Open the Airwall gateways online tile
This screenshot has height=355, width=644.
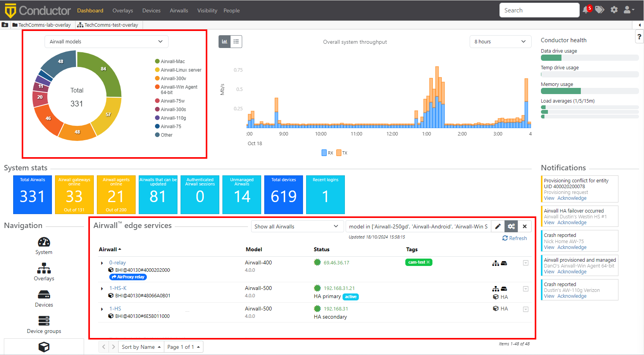pyautogui.click(x=74, y=195)
